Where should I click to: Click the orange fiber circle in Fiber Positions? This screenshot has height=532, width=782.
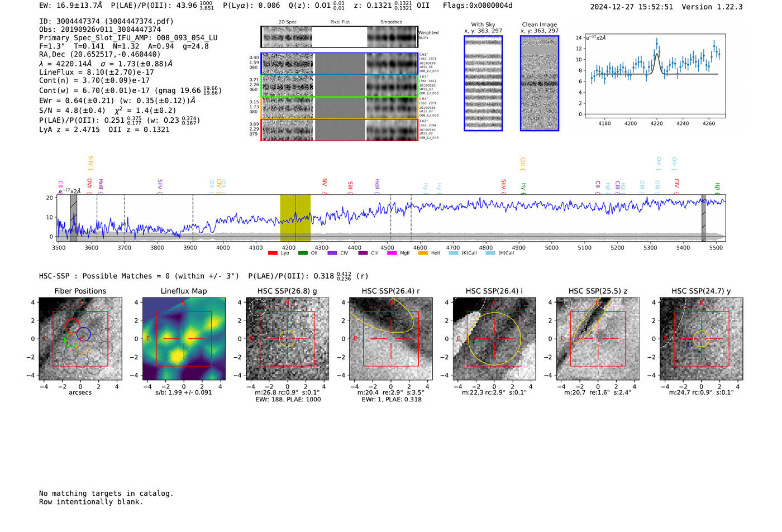[83, 347]
